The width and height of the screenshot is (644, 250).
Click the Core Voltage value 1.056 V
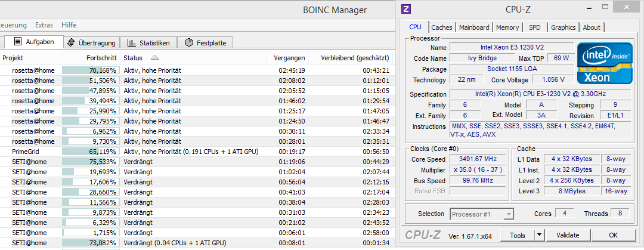pos(553,79)
